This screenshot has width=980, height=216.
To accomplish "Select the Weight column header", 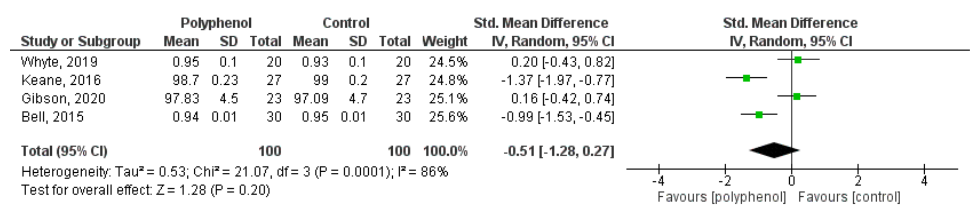I will pyautogui.click(x=444, y=42).
